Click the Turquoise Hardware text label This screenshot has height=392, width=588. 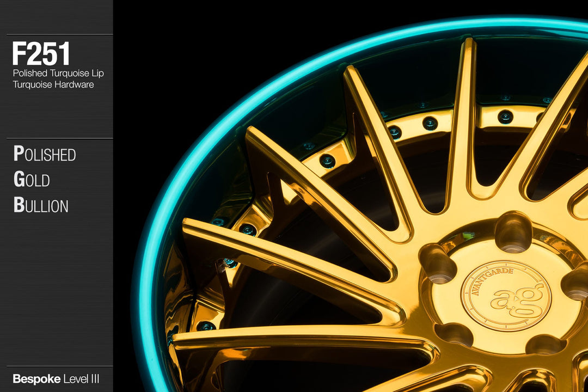coord(54,84)
